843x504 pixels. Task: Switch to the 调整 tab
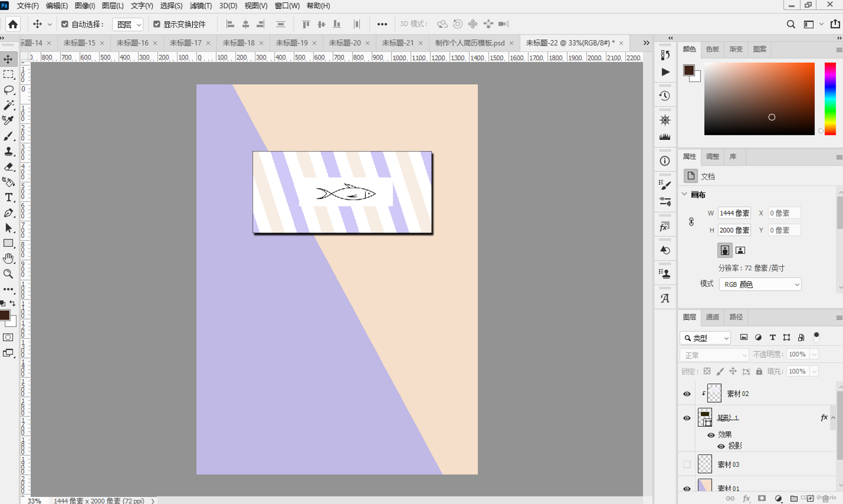point(712,157)
